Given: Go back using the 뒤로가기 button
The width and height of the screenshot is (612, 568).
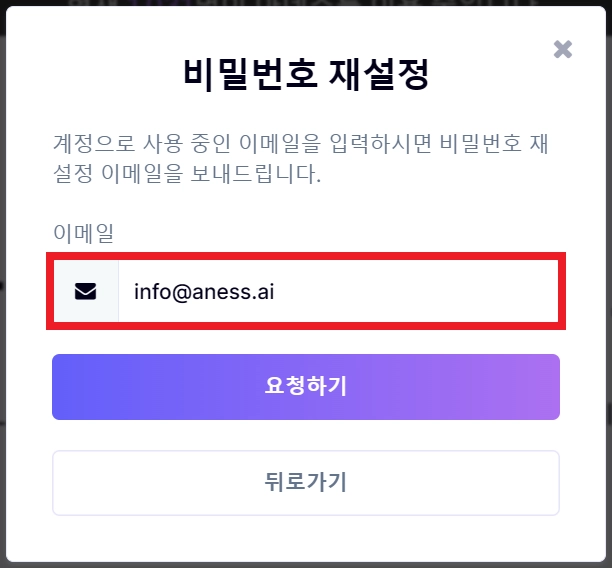Looking at the screenshot, I should point(306,482).
